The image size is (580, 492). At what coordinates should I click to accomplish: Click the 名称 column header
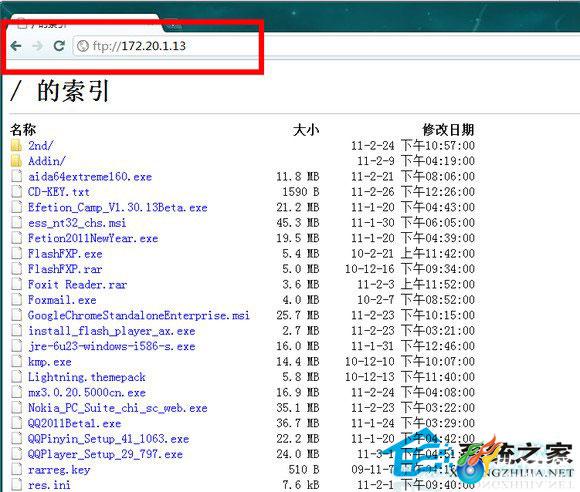tap(23, 129)
